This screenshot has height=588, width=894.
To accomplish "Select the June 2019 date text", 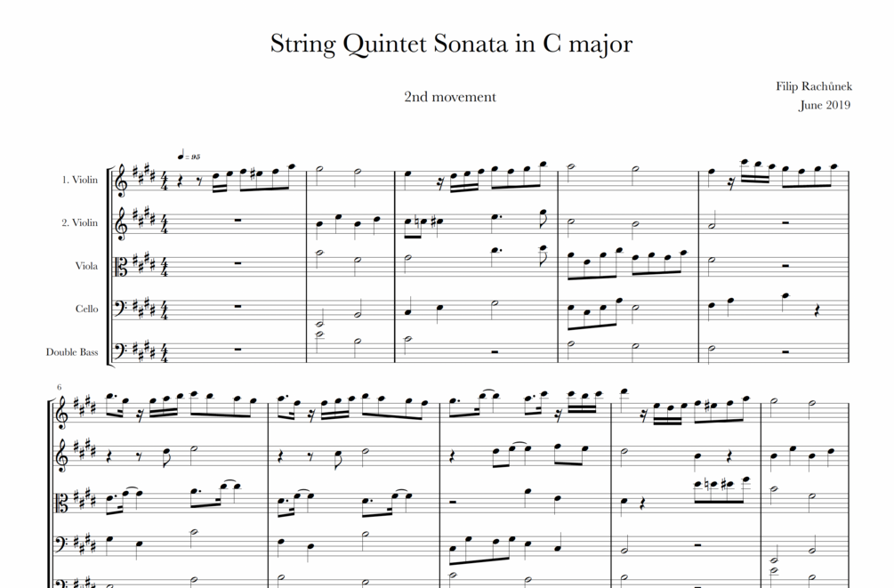I will pyautogui.click(x=824, y=105).
